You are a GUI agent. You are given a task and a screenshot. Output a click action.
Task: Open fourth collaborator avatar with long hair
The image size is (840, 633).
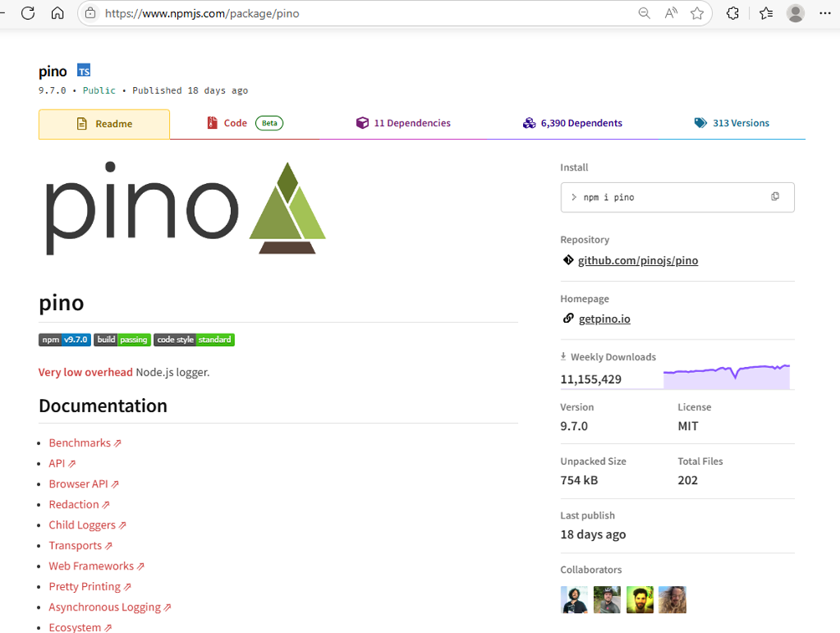point(673,600)
